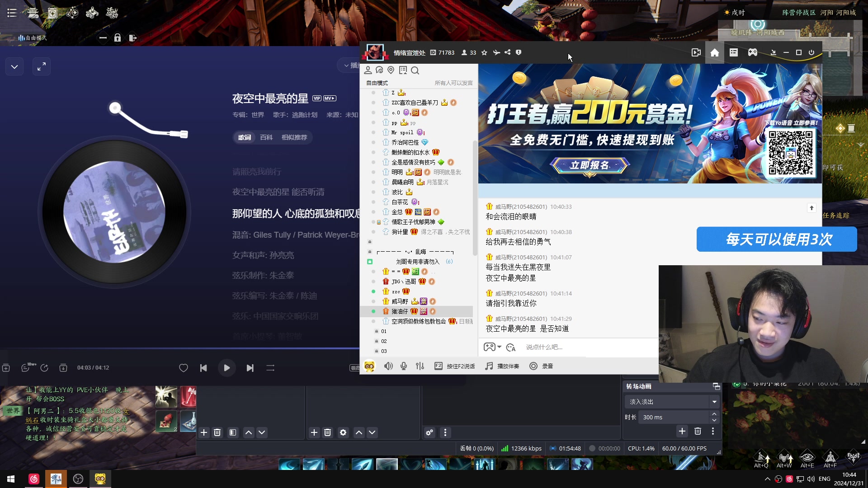Click the 立即报名 banner button
The width and height of the screenshot is (868, 488).
[x=590, y=165]
